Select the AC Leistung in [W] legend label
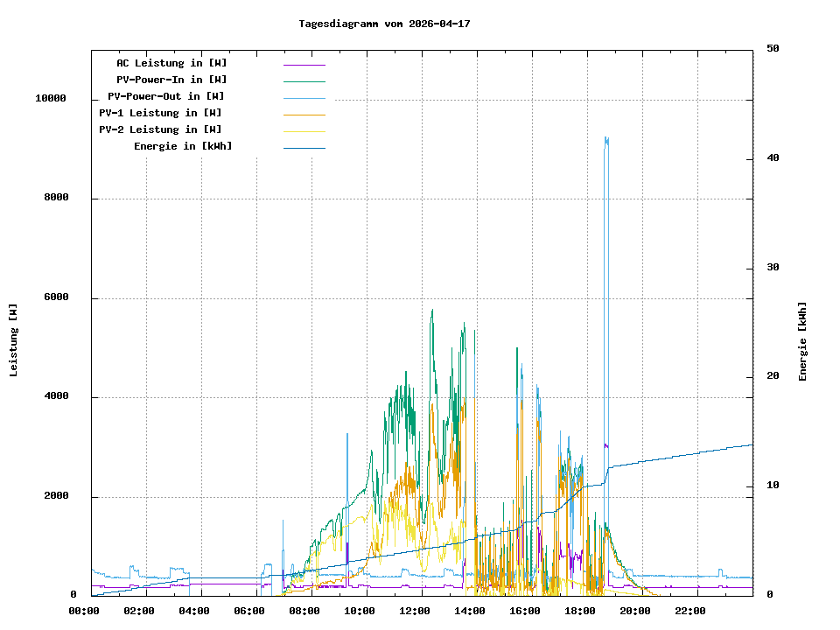The width and height of the screenshot is (840, 630). point(171,63)
